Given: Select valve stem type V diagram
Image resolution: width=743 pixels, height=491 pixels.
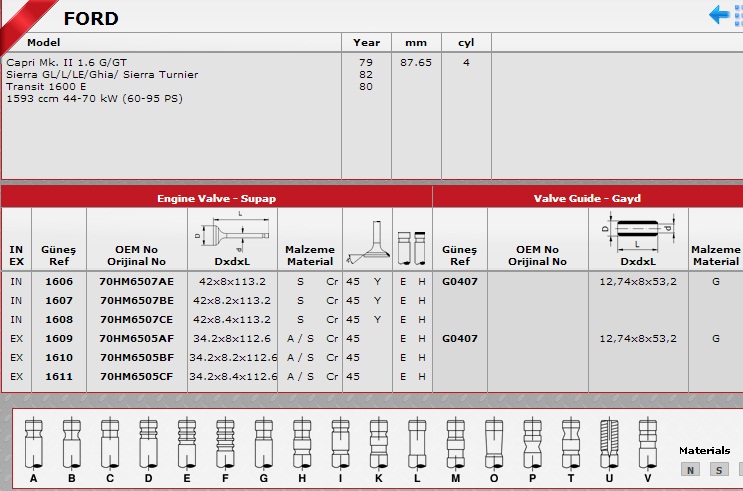Looking at the screenshot, I should point(647,444).
